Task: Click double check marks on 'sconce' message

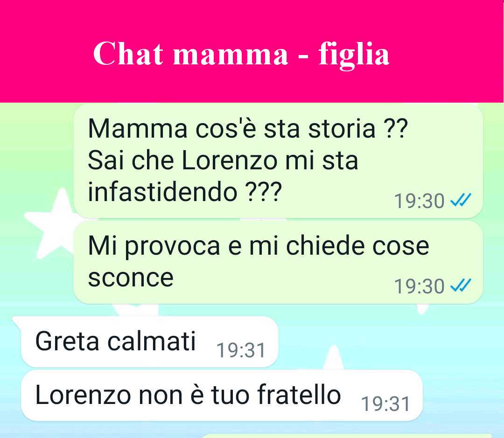Action: [460, 285]
